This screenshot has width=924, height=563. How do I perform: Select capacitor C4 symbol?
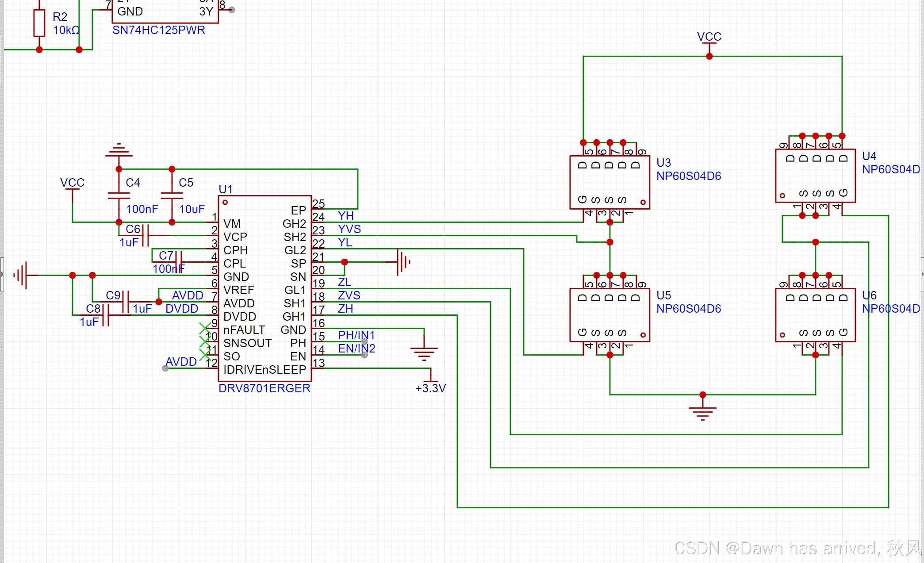(119, 195)
